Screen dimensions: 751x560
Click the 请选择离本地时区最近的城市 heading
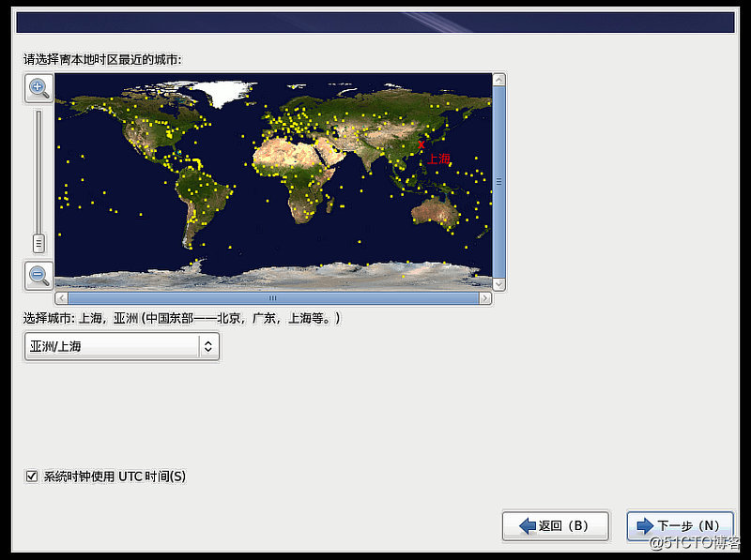(x=102, y=59)
